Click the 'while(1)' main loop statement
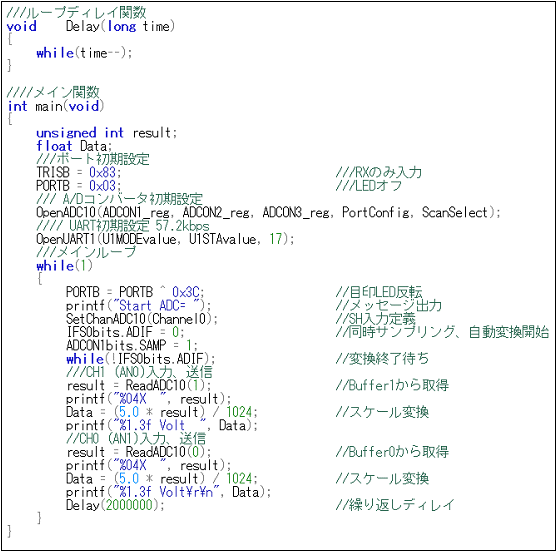The image size is (556, 551). [64, 266]
